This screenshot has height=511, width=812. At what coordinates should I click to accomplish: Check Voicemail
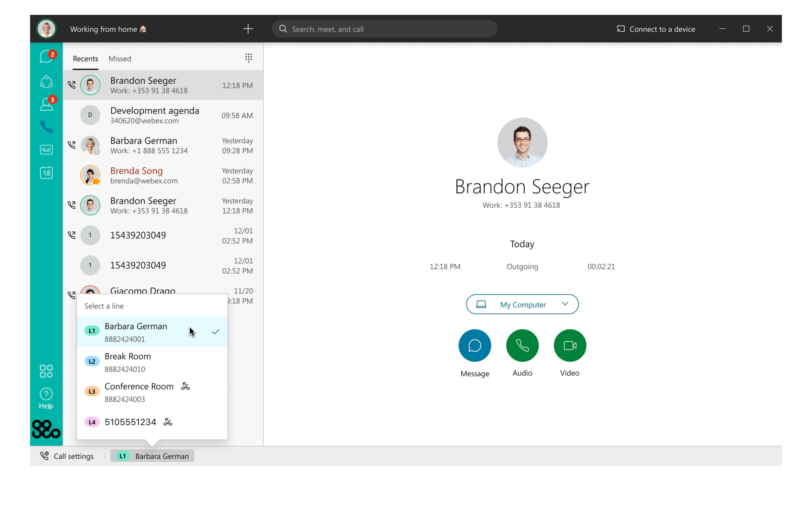pyautogui.click(x=46, y=150)
